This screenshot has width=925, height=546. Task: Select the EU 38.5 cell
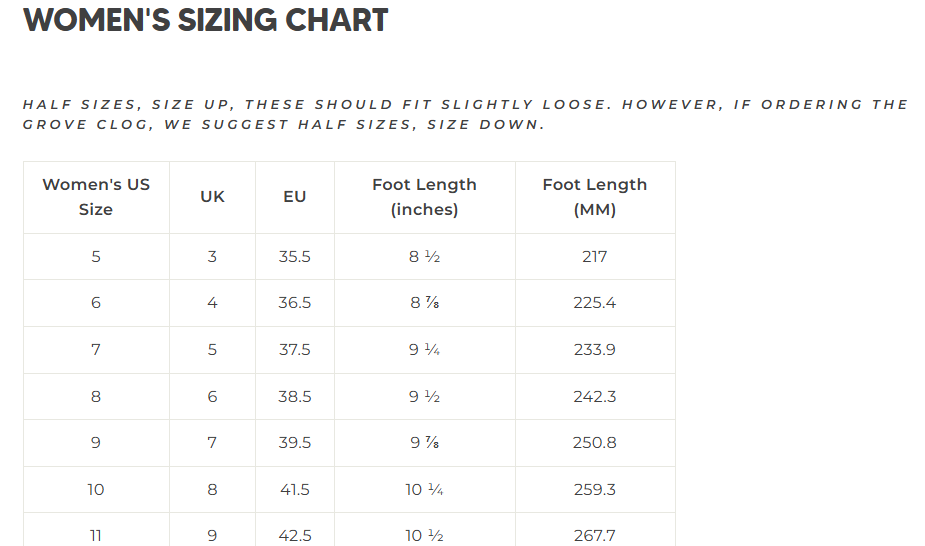coord(294,397)
